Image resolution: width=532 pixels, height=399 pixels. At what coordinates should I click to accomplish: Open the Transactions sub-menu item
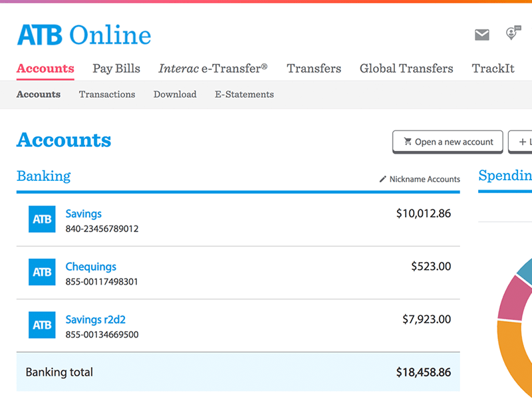coord(107,94)
